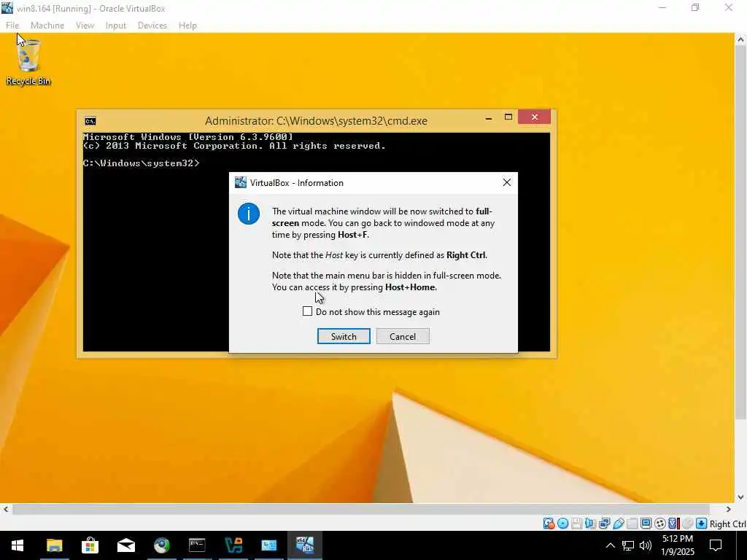Click the network icon in system tray
Screen dimensions: 747x560
[628, 545]
